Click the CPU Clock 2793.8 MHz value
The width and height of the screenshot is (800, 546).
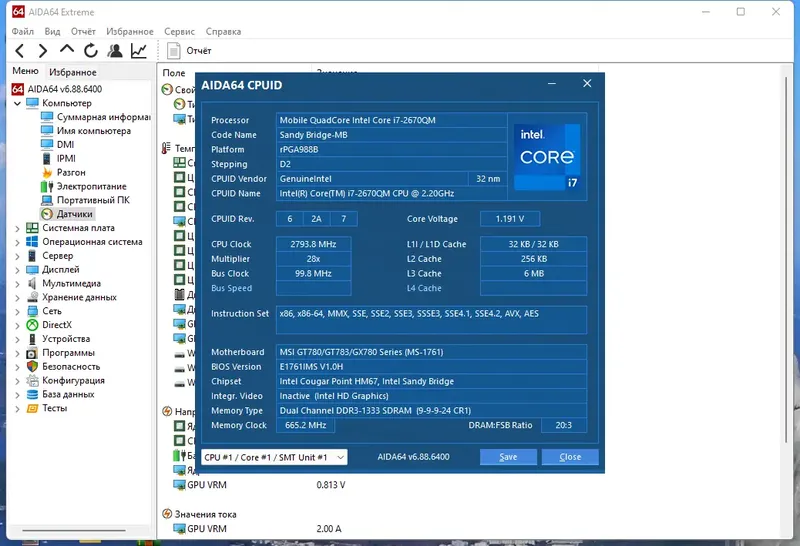coord(313,244)
